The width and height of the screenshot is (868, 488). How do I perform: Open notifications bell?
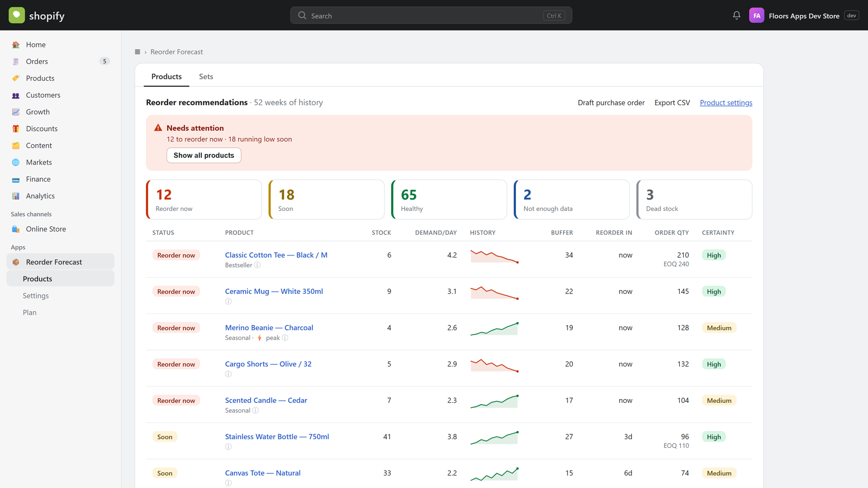pyautogui.click(x=736, y=16)
